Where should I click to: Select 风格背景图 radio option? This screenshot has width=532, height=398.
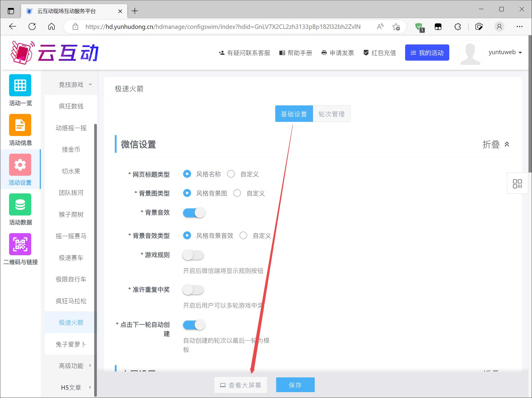pyautogui.click(x=187, y=193)
